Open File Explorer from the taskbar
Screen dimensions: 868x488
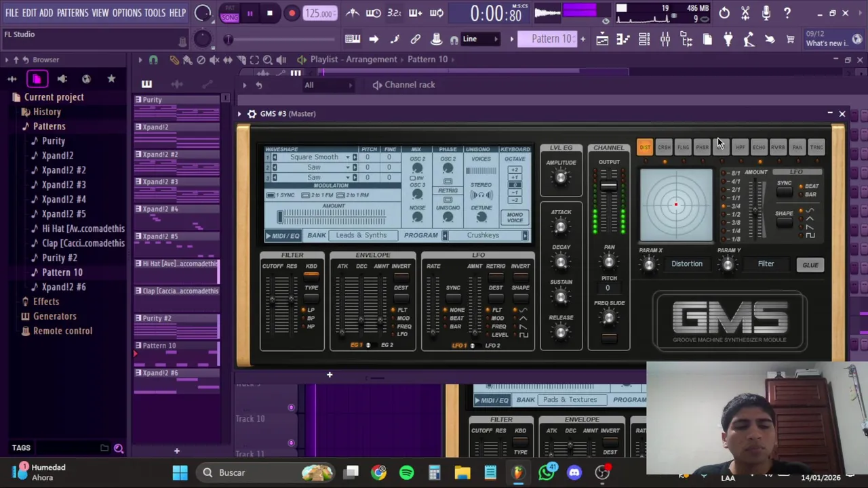click(x=462, y=472)
